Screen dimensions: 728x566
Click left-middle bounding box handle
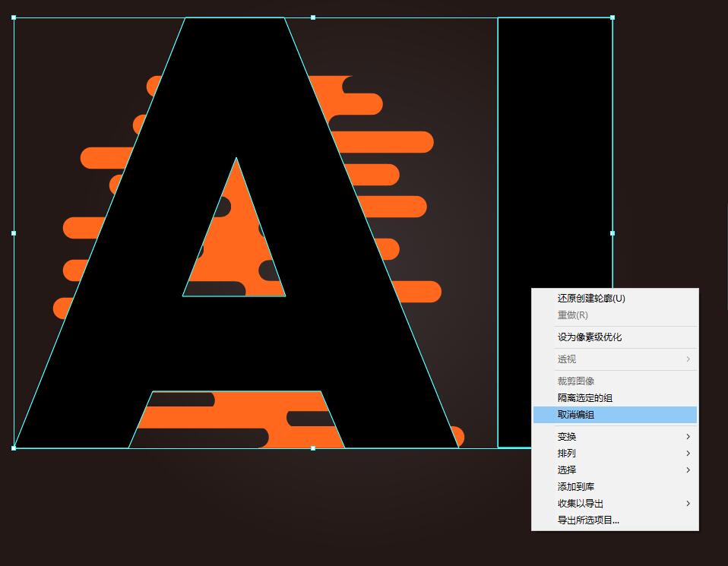[x=14, y=233]
